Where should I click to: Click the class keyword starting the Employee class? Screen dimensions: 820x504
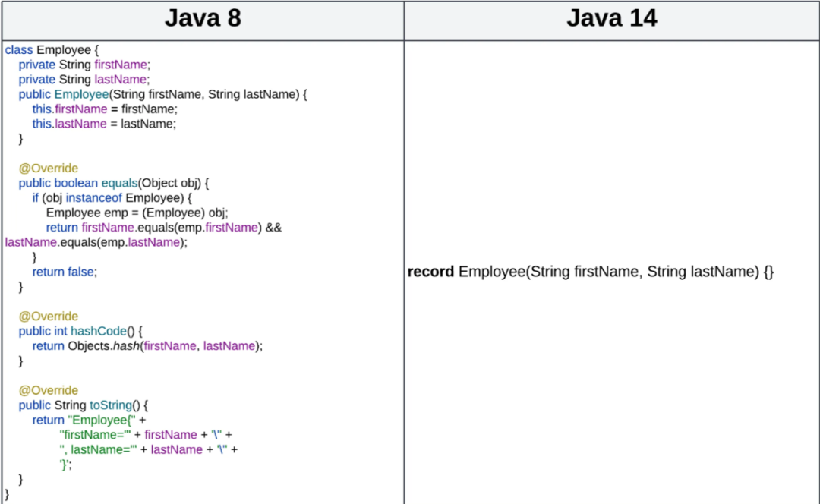tap(18, 49)
